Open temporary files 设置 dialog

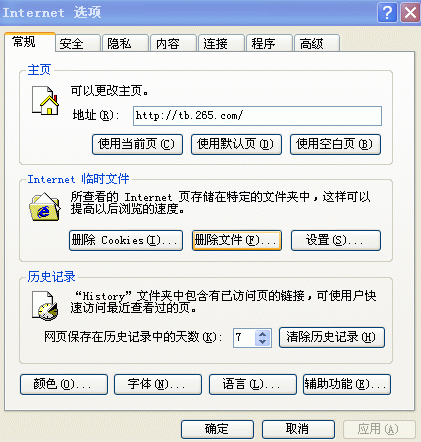(336, 240)
